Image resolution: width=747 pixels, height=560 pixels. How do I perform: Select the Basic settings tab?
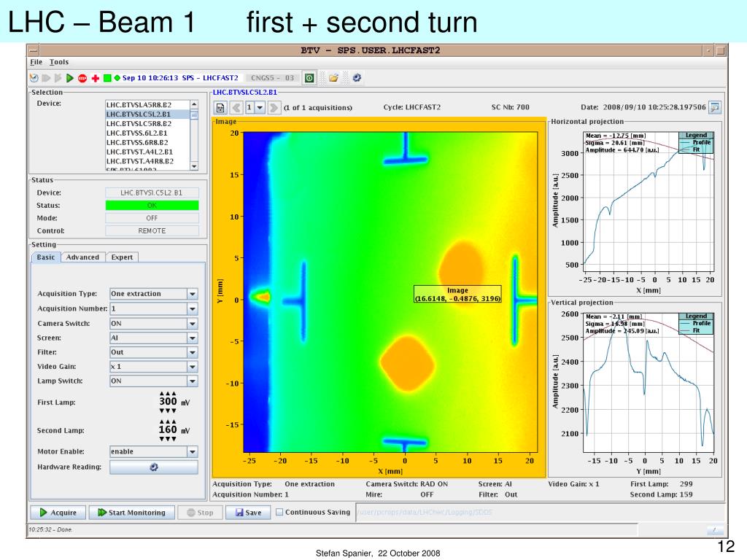point(46,257)
